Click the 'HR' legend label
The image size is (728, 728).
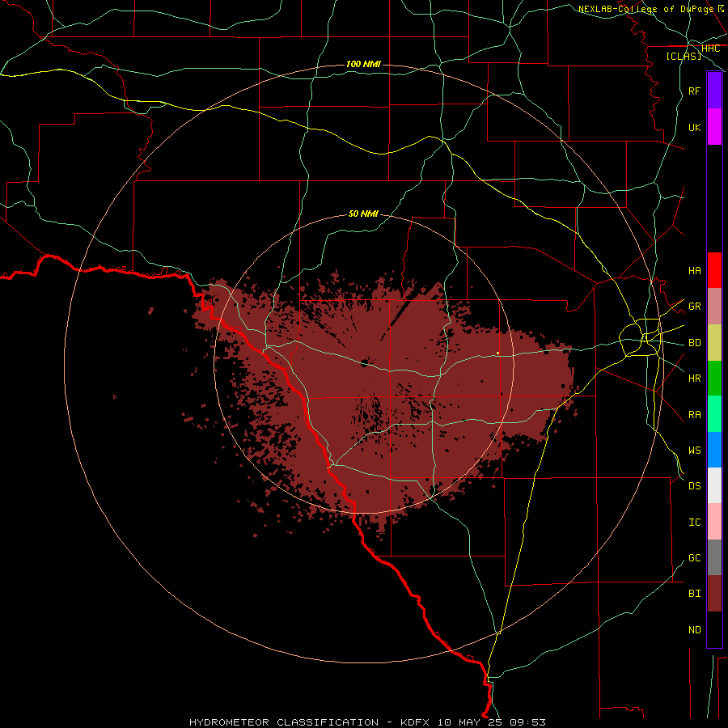pos(694,379)
